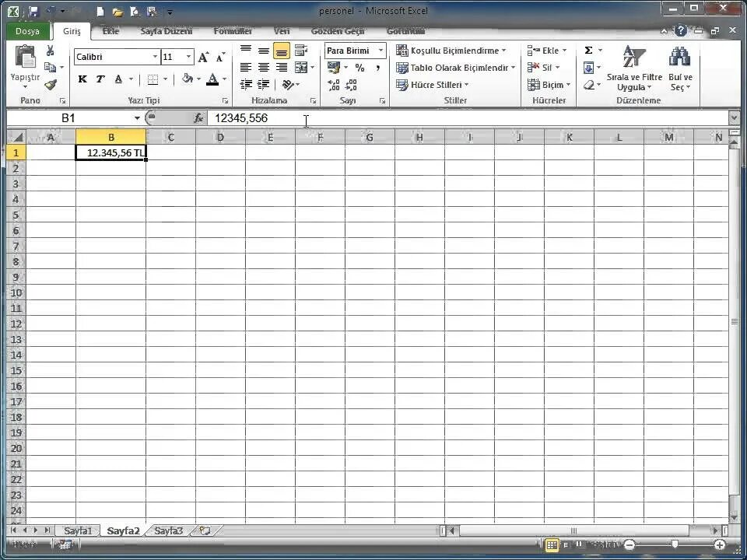
Task: Toggle Bold (K) formatting
Action: [x=82, y=79]
